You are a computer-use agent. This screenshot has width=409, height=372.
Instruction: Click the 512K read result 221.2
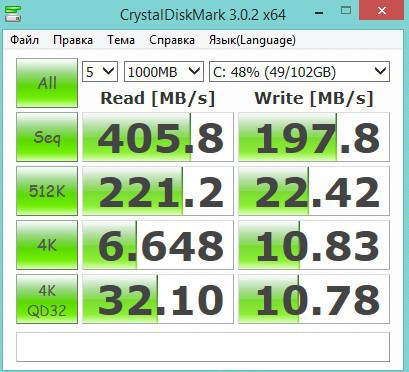pyautogui.click(x=158, y=191)
